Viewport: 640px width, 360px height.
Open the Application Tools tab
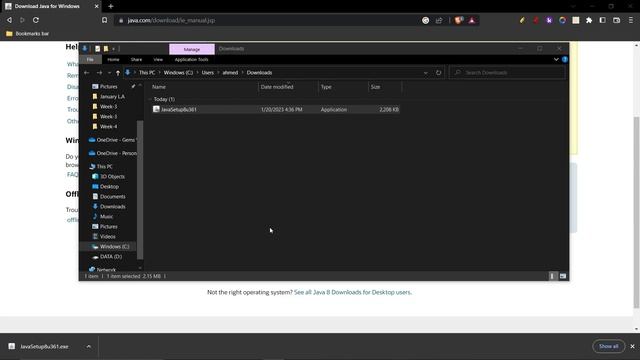191,60
